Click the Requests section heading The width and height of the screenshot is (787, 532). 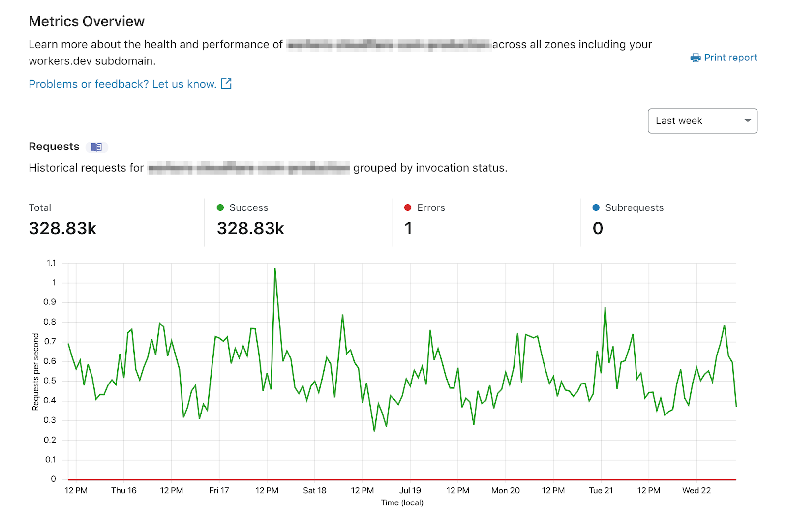54,147
